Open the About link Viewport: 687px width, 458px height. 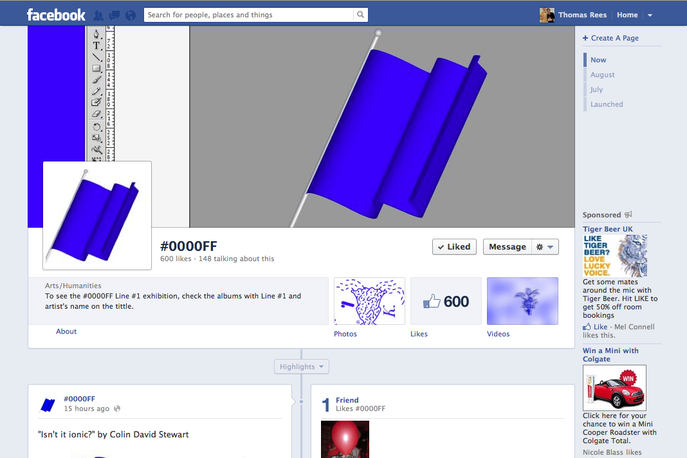tap(66, 331)
